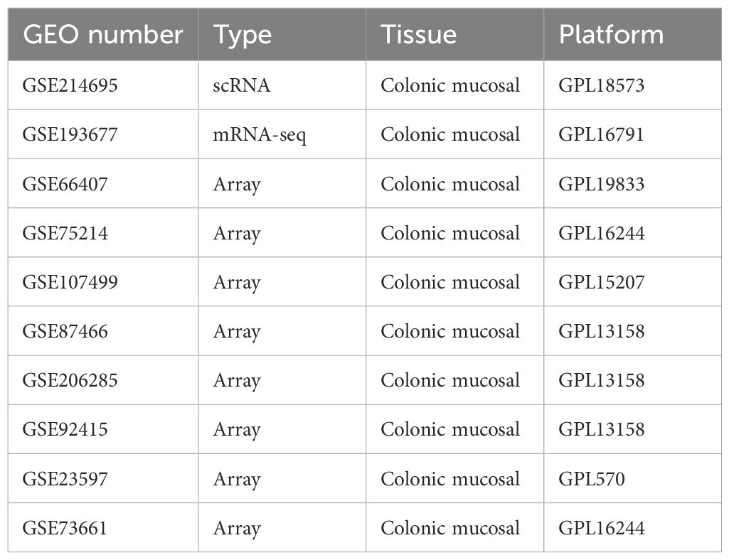Select the GPL15207 platform cell
Screen dimensions: 729x560
click(601, 282)
